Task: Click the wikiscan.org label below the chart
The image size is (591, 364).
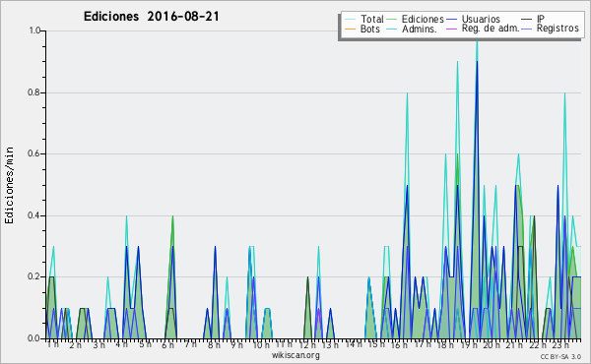Action: pos(295,355)
